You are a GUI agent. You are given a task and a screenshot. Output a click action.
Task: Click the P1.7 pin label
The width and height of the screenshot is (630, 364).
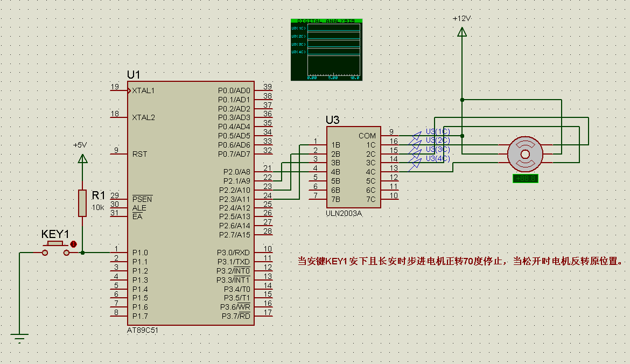coord(140,316)
